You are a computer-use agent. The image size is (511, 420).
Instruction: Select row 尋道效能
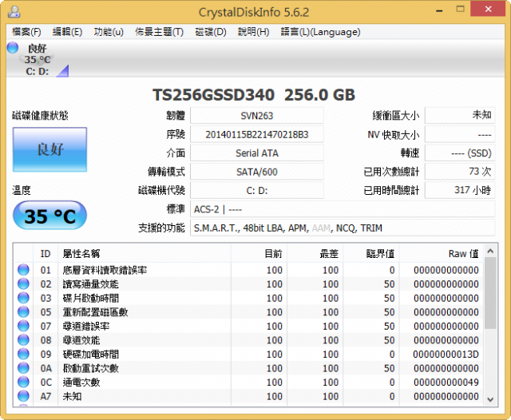click(249, 340)
